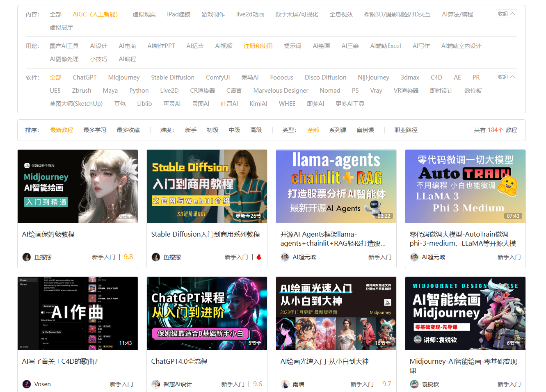The width and height of the screenshot is (546, 392).
Task: Choose 虚拟展厅 content category
Action: (x=61, y=27)
